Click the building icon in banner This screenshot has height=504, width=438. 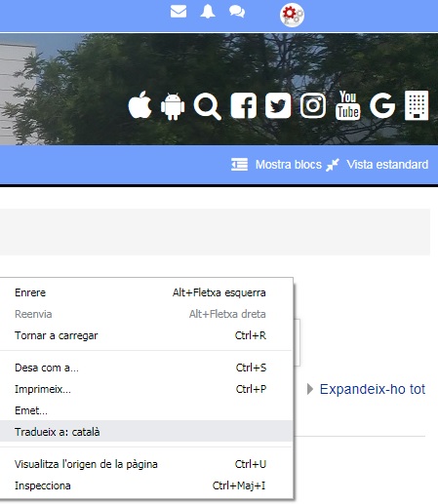(x=417, y=105)
